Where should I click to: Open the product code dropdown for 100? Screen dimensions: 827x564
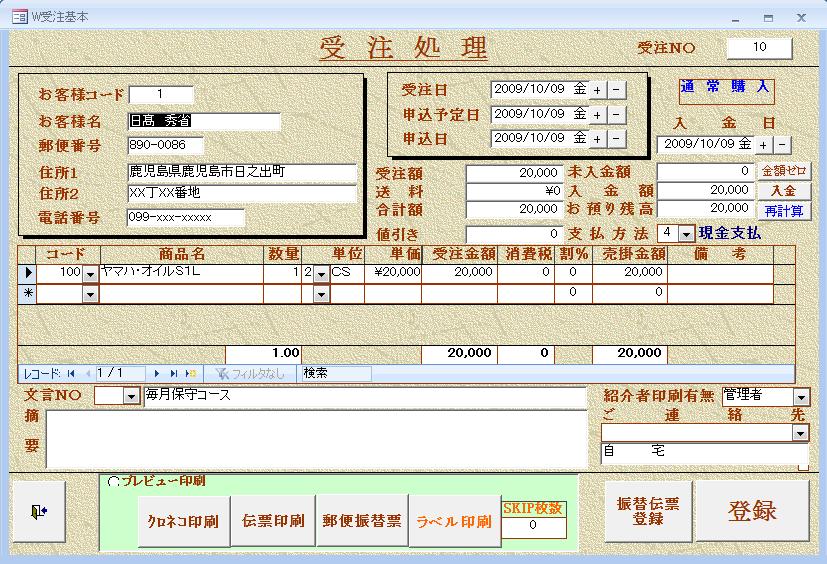pos(90,273)
